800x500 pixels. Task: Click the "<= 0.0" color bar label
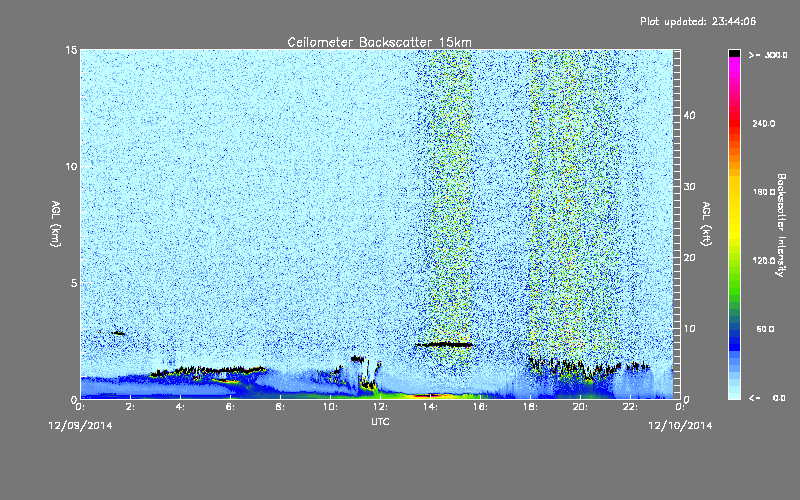(x=768, y=398)
